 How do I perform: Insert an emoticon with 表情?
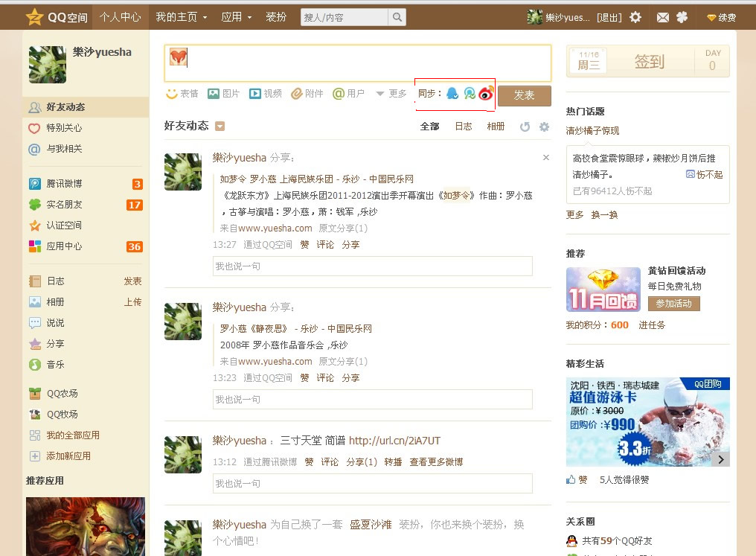[182, 94]
